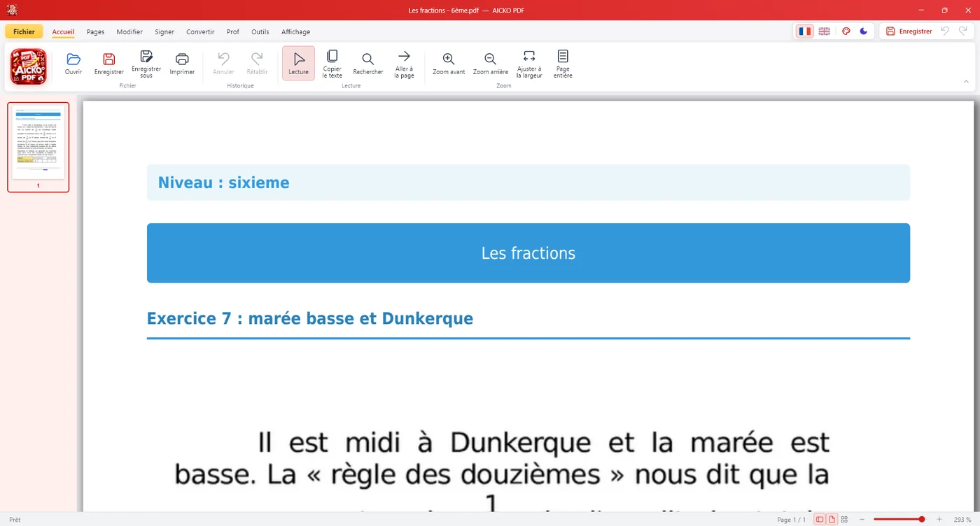Open the Modifier tab

coord(129,31)
